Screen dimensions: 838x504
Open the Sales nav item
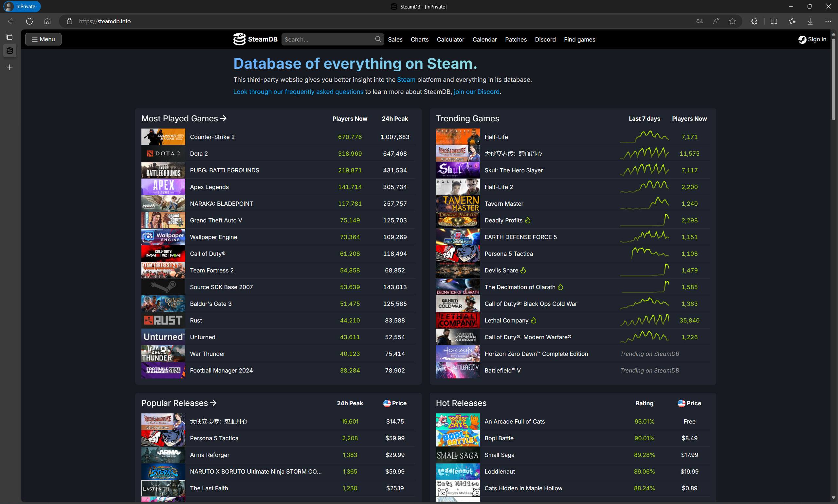coord(395,39)
